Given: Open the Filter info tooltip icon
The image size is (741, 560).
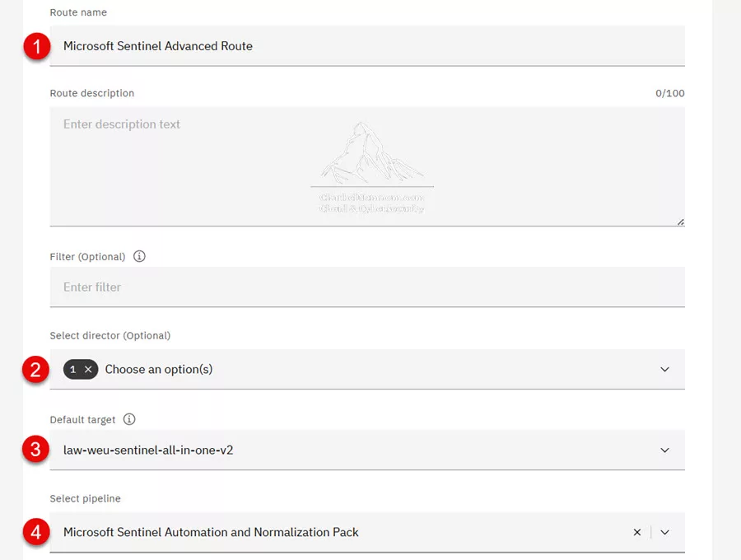Looking at the screenshot, I should pyautogui.click(x=139, y=256).
